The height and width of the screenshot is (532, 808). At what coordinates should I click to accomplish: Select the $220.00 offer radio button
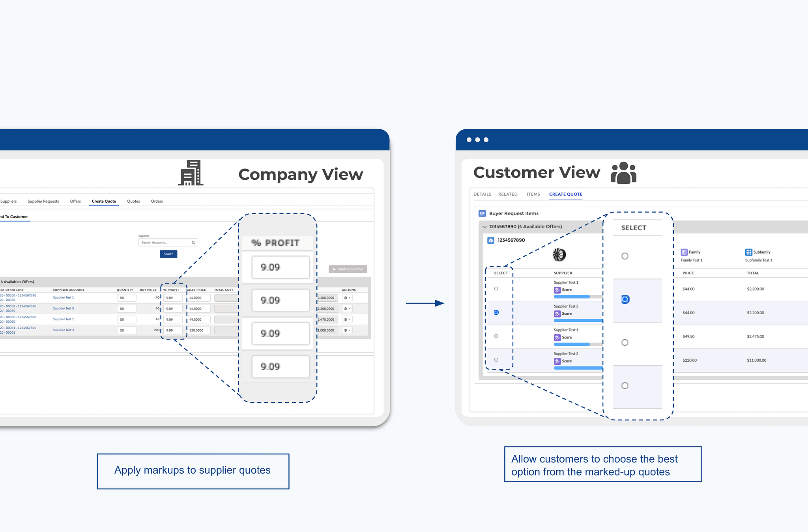tap(496, 360)
